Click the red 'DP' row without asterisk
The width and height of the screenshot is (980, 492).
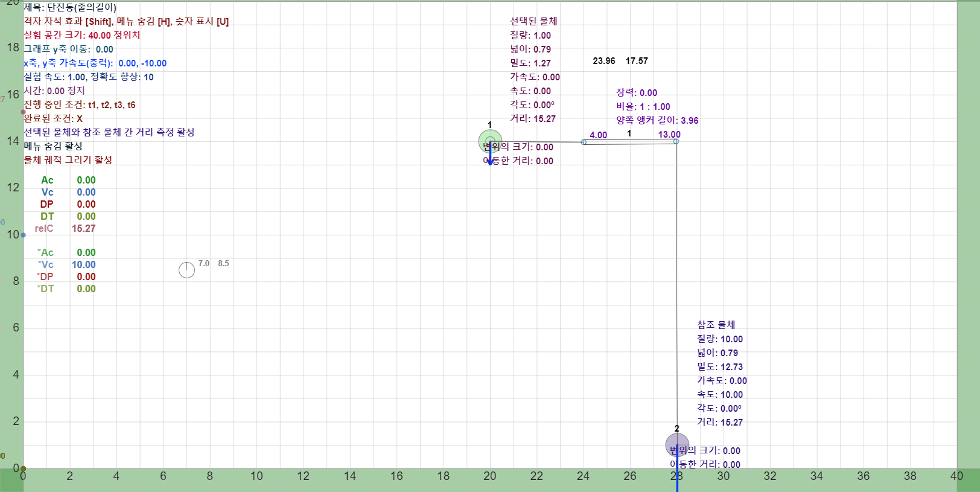point(68,204)
